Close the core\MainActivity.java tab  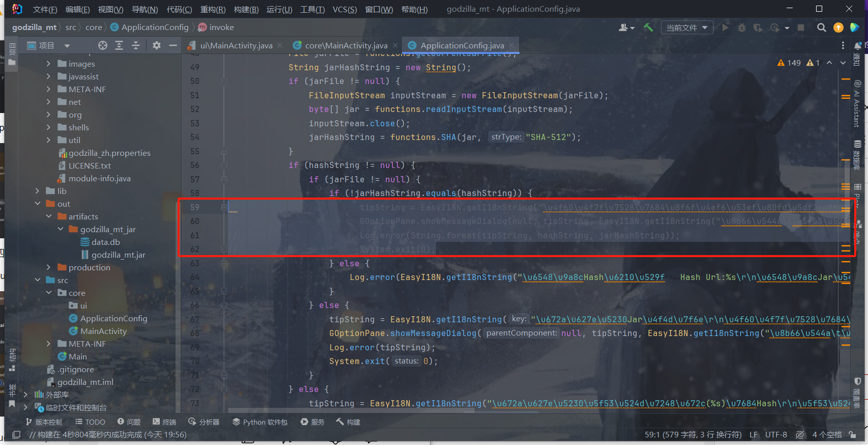pyautogui.click(x=395, y=45)
